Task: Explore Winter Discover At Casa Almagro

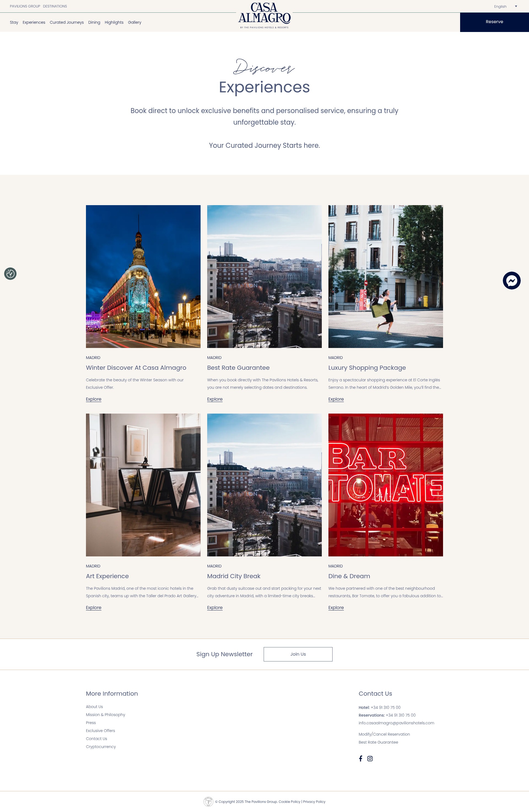Action: (93, 399)
